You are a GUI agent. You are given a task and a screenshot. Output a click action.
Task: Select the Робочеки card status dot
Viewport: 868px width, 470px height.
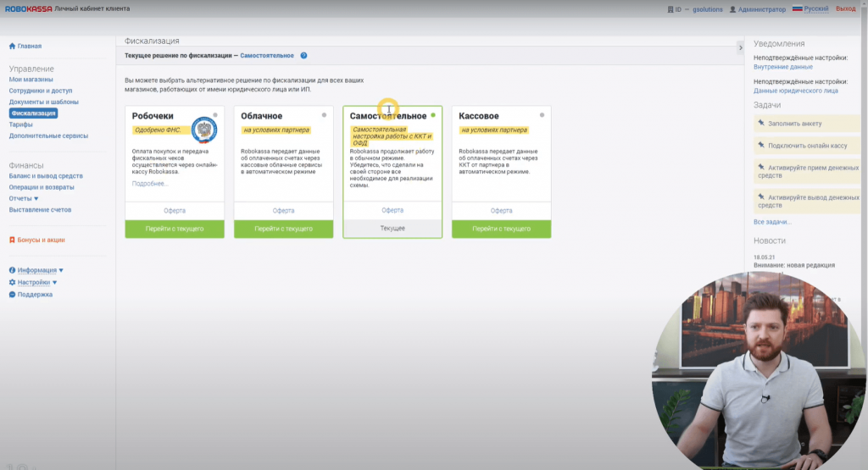(215, 115)
